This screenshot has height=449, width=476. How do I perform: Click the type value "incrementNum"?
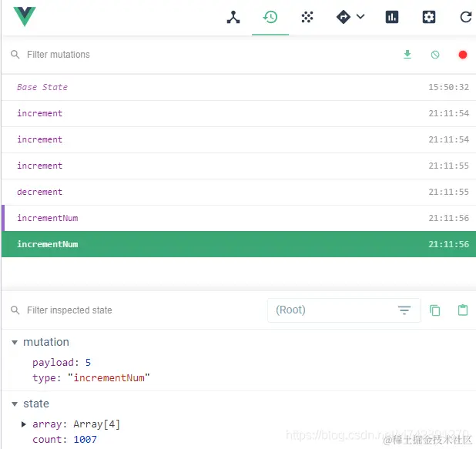pyautogui.click(x=109, y=378)
